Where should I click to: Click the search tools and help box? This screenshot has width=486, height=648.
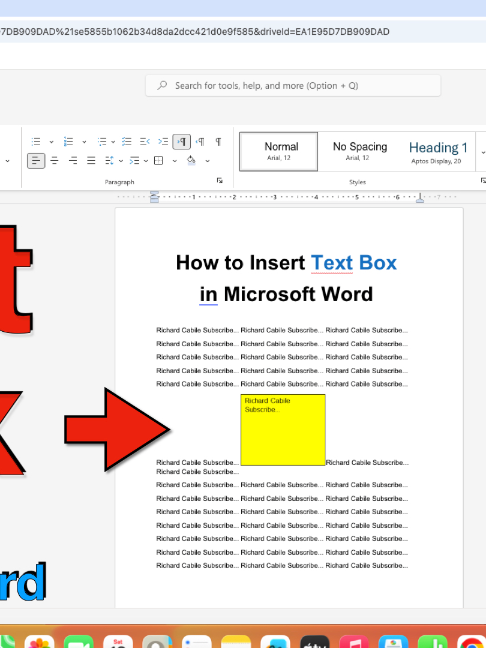(x=293, y=86)
